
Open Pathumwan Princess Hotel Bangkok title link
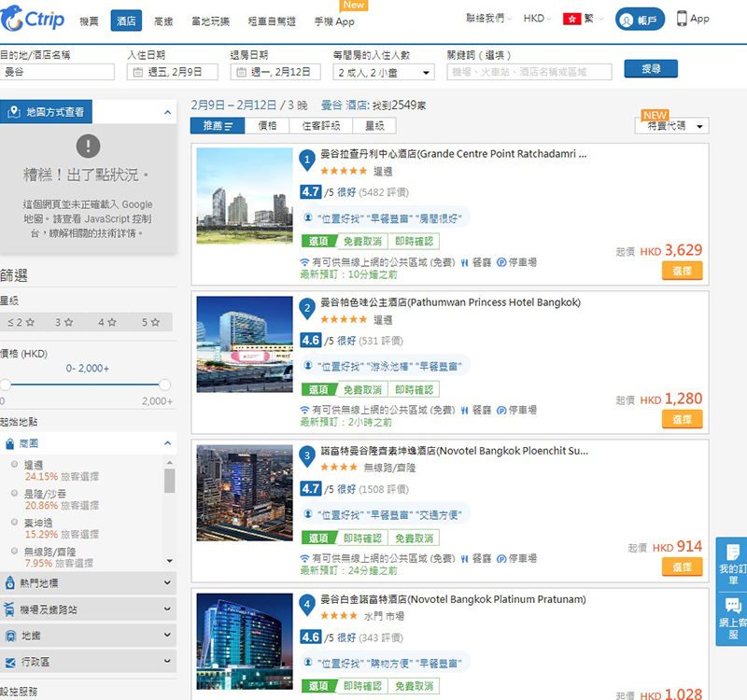[x=450, y=302]
